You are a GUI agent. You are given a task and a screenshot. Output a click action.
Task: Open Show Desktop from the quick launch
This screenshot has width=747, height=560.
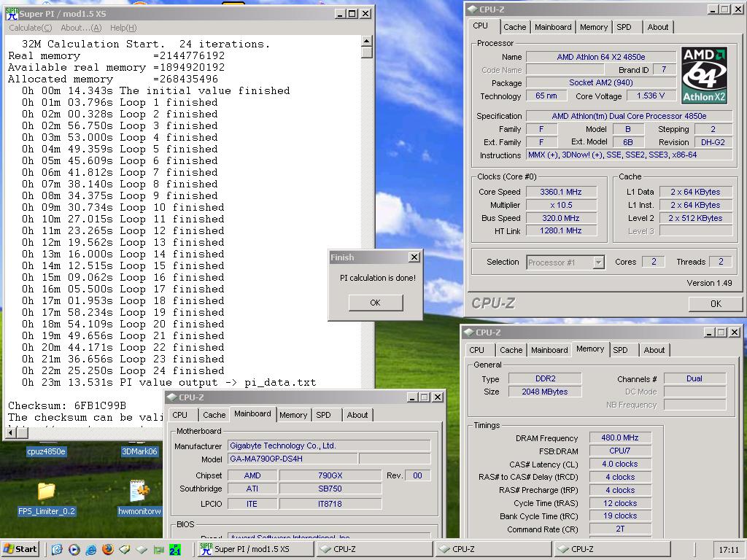(57, 550)
